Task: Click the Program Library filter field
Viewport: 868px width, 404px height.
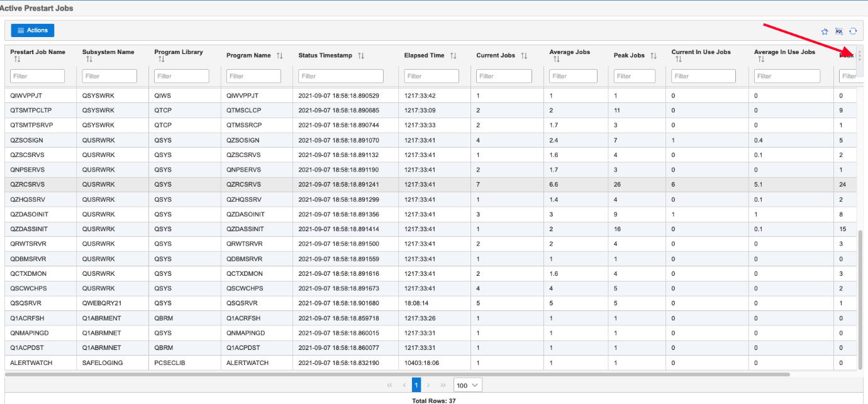Action: 181,76
